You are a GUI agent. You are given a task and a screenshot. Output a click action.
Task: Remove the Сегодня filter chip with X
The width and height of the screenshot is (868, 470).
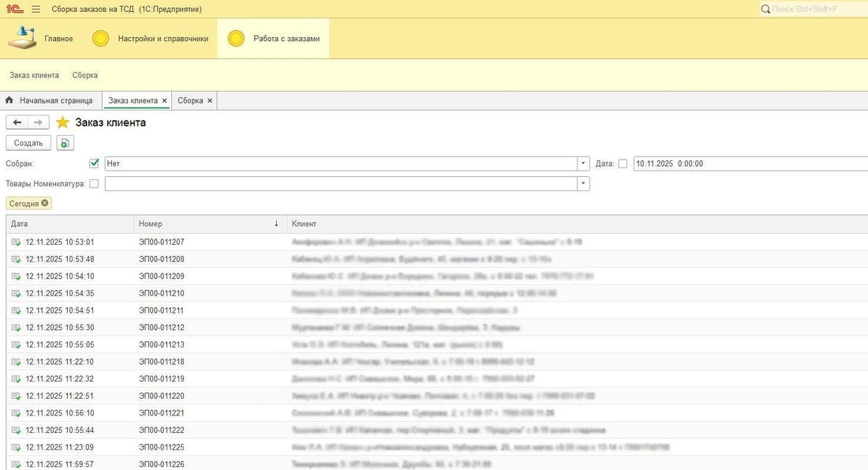(x=45, y=203)
